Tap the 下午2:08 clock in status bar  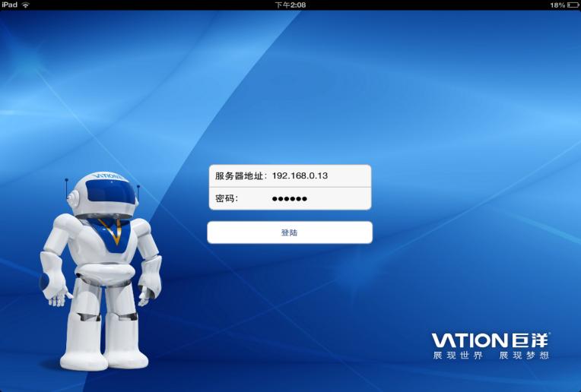290,5
